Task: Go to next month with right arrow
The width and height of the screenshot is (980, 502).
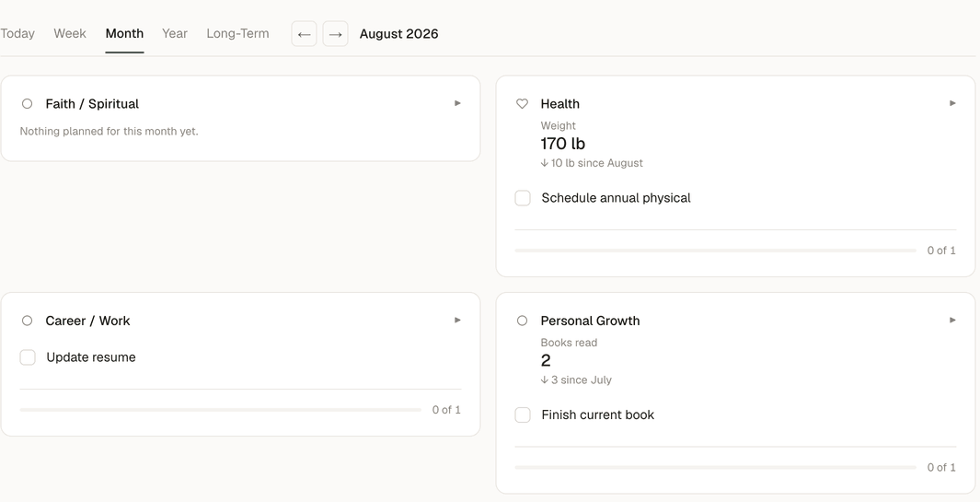Action: point(335,34)
